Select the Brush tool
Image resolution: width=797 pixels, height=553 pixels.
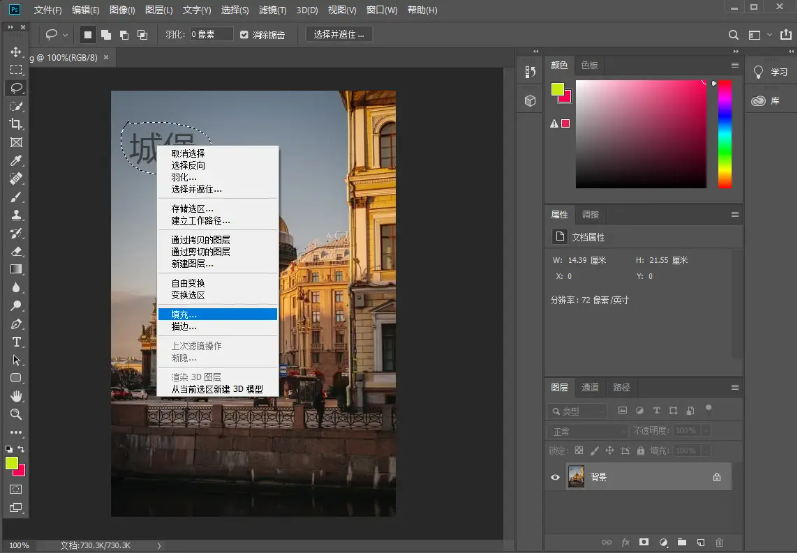click(x=16, y=197)
